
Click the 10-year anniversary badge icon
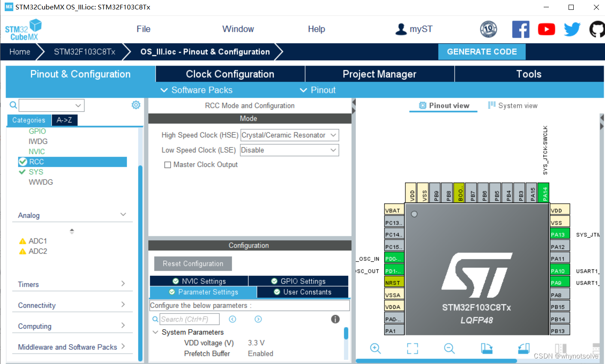pos(488,29)
